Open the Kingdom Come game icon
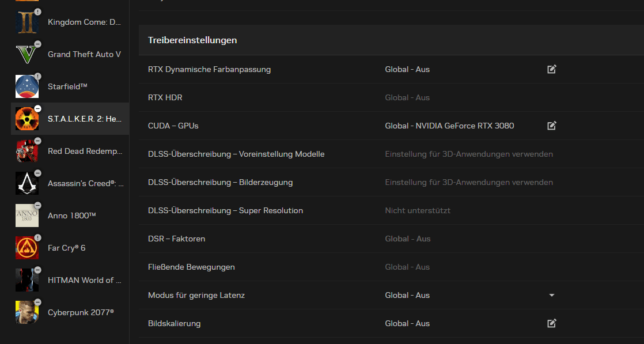The height and width of the screenshot is (344, 644). [x=27, y=22]
